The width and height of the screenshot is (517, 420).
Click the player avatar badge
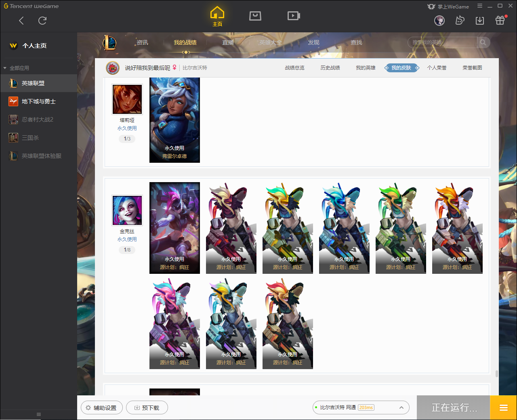(x=113, y=68)
